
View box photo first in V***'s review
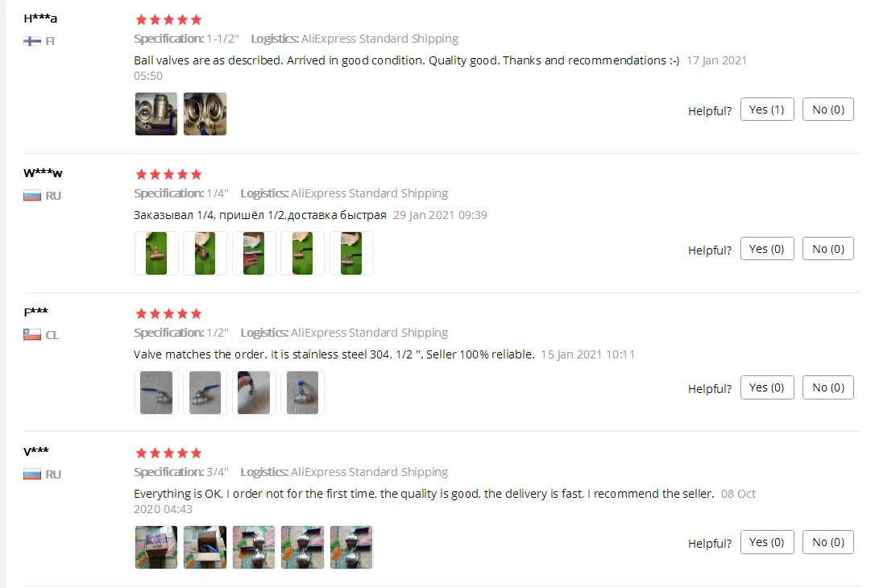(x=156, y=547)
